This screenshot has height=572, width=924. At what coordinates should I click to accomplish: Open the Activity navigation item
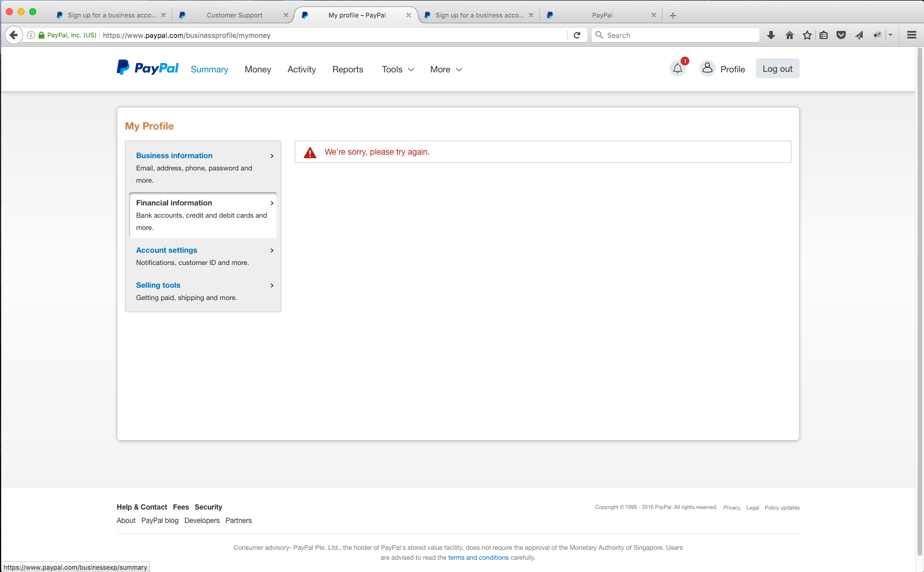pyautogui.click(x=302, y=69)
